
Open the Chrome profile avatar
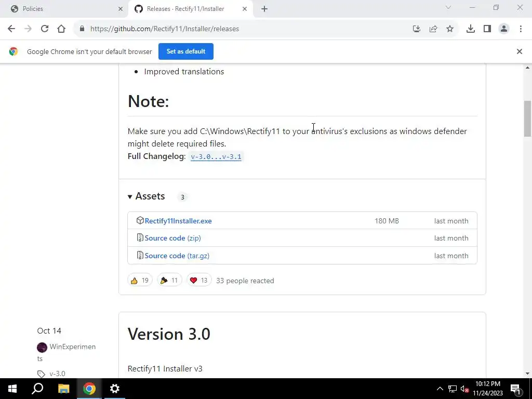click(504, 29)
